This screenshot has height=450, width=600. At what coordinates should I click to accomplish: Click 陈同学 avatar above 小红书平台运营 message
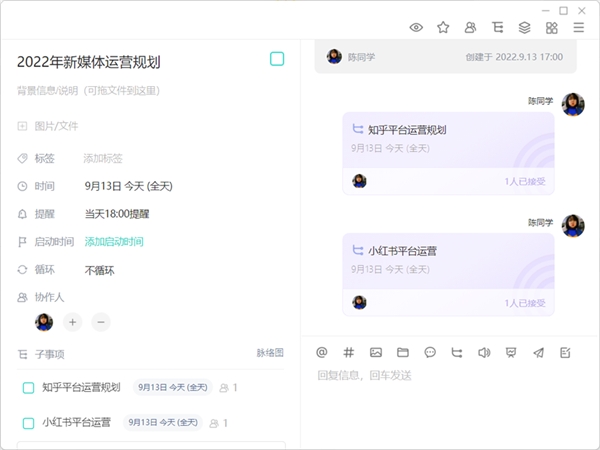tap(573, 225)
